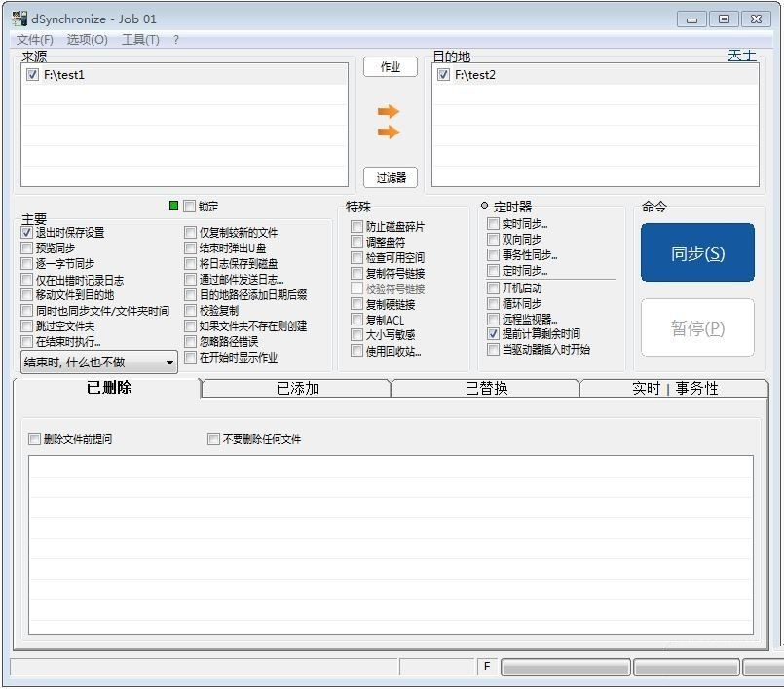Check 通过邮件发送日志 option
784x689 pixels.
[190, 279]
